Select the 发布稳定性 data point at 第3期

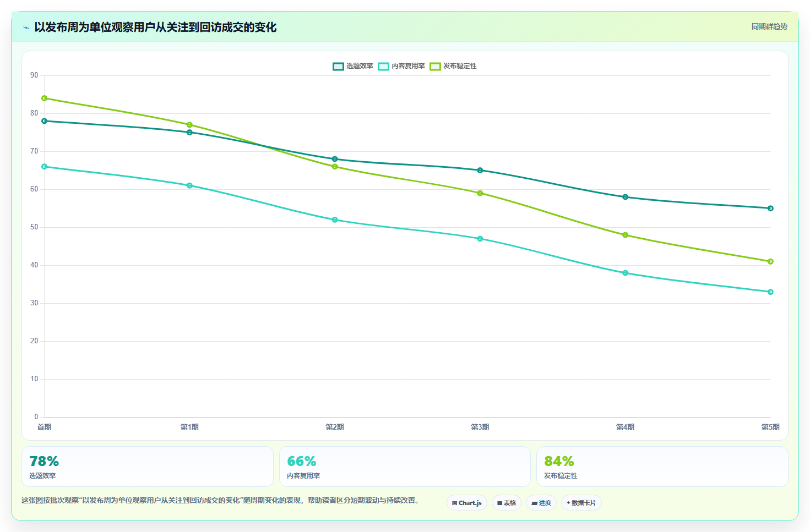pos(480,193)
